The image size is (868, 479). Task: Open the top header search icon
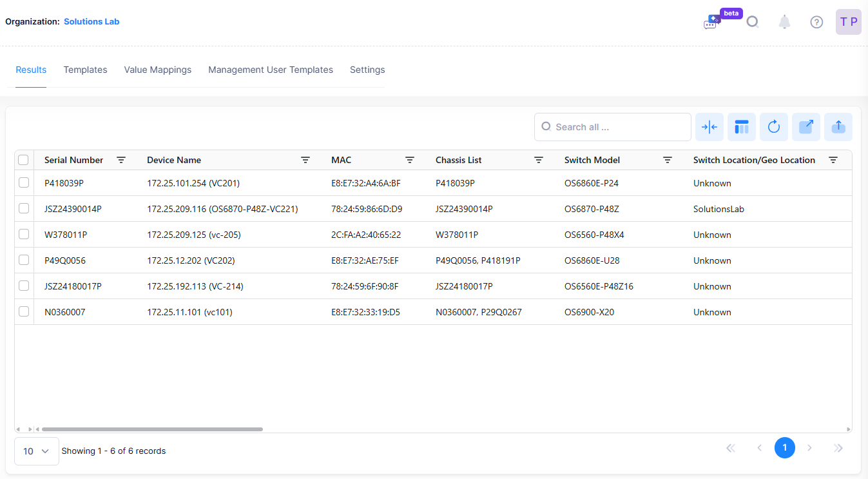752,22
